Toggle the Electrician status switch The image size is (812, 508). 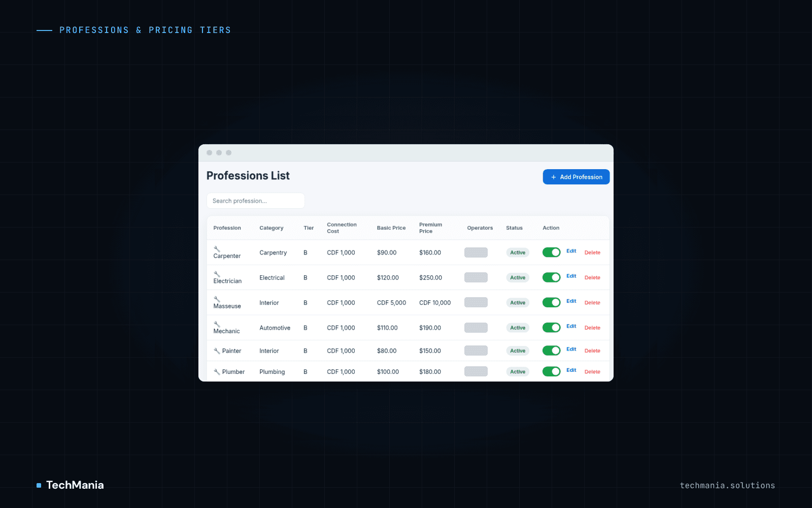[551, 277]
